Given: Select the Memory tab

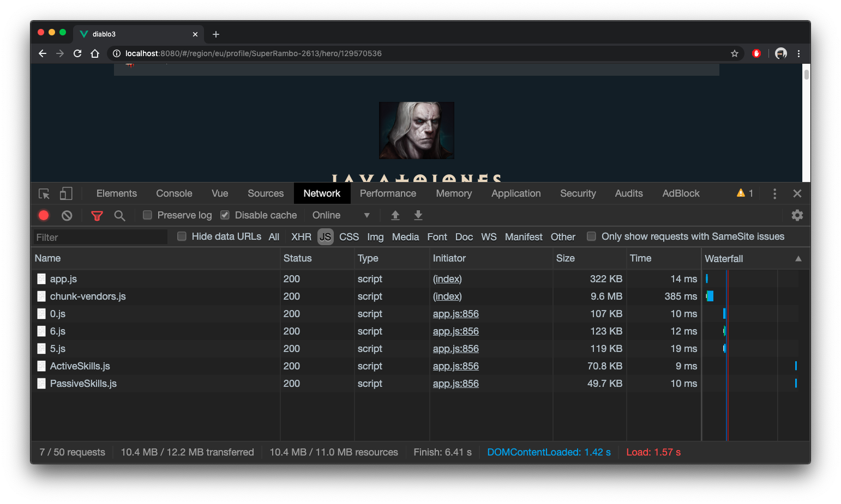Looking at the screenshot, I should [454, 193].
